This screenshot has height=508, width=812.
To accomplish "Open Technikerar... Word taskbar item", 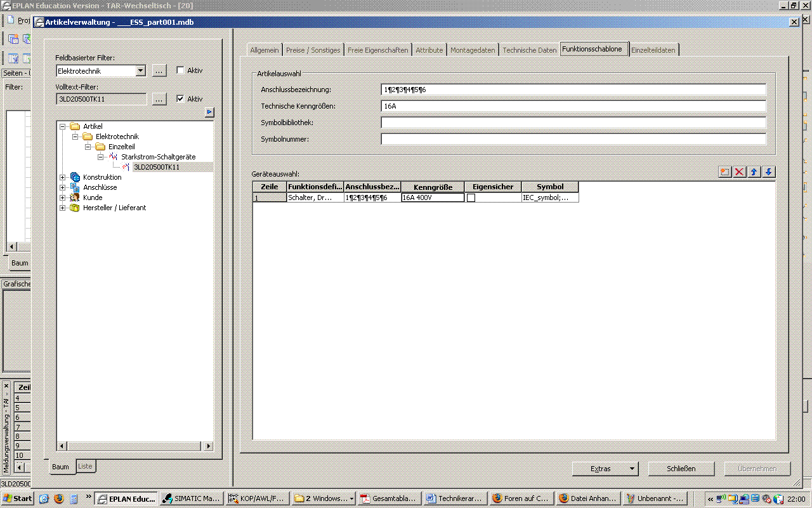I will (456, 498).
